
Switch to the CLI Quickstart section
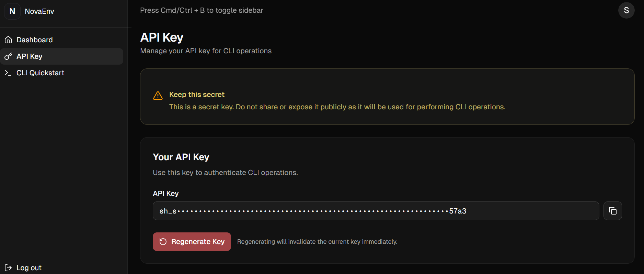pyautogui.click(x=41, y=73)
